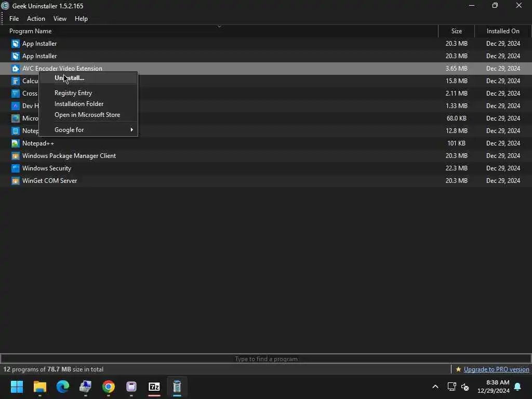Show hidden tray icons chevron

pos(435,387)
